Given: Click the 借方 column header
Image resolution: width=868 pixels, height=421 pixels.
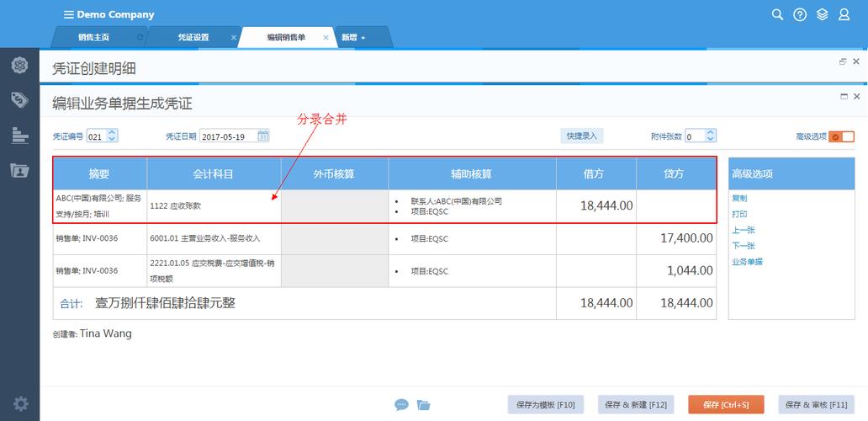Looking at the screenshot, I should 596,174.
